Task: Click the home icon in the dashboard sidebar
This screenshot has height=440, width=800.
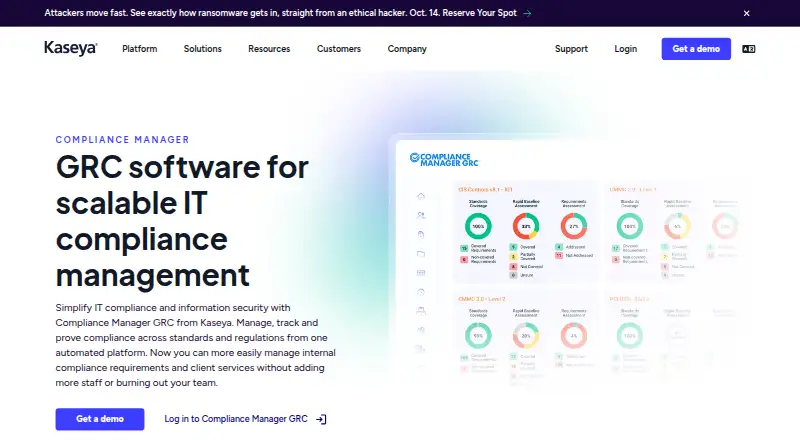Action: (x=421, y=197)
